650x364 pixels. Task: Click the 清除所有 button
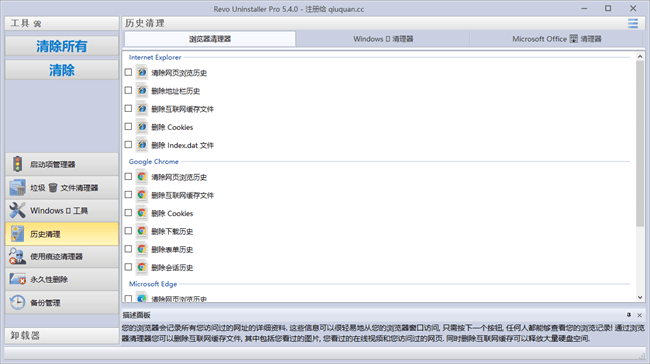(x=62, y=46)
